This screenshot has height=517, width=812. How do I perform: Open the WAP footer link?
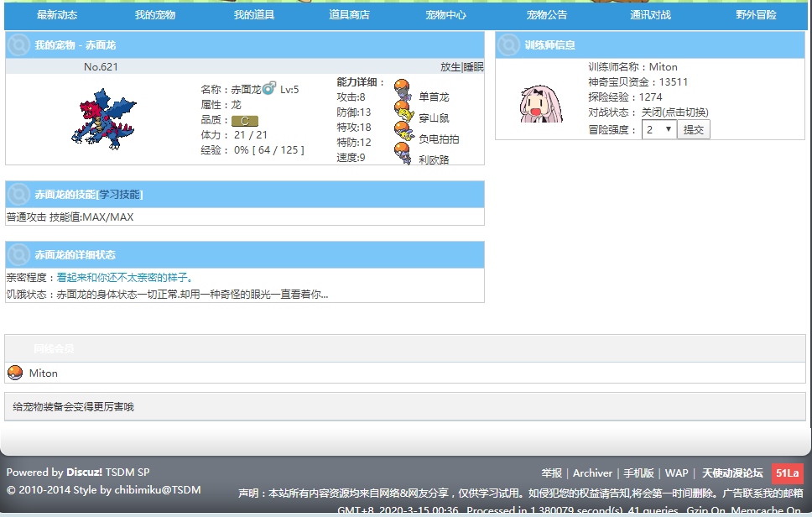(676, 473)
